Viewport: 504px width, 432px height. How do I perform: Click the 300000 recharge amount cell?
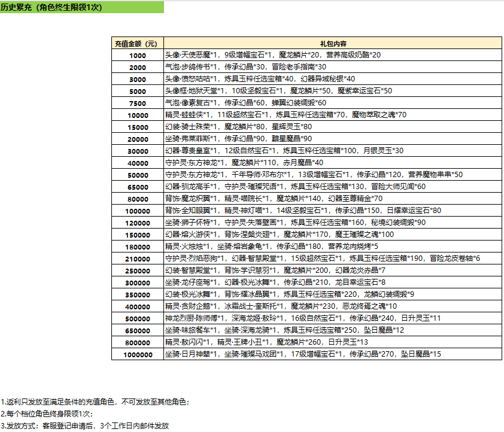(137, 282)
